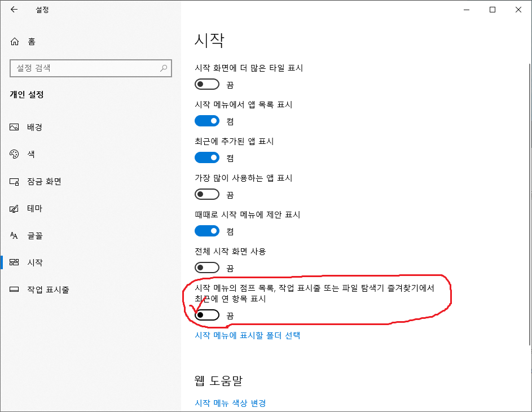Enable full screen Start (전체 시작 화면) toggle
Screen dimensions: 532x412
click(x=206, y=268)
